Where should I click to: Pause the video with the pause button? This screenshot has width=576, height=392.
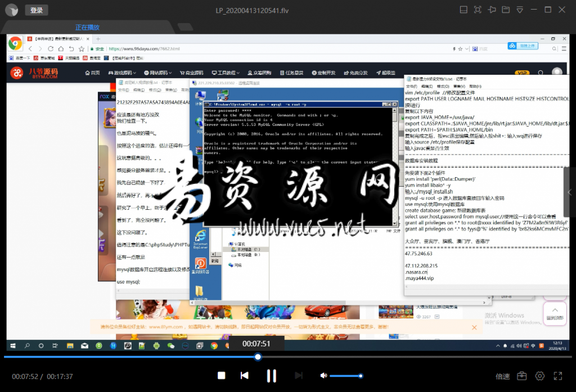272,376
